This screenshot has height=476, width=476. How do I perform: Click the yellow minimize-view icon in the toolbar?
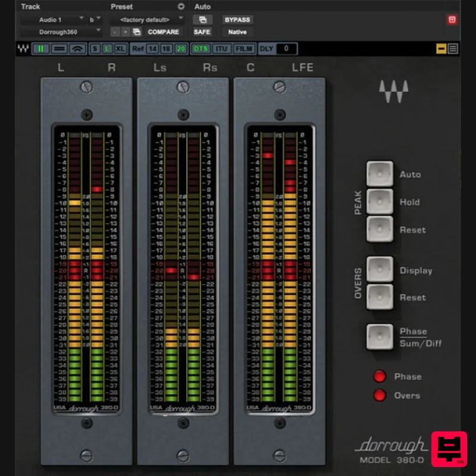click(x=441, y=49)
